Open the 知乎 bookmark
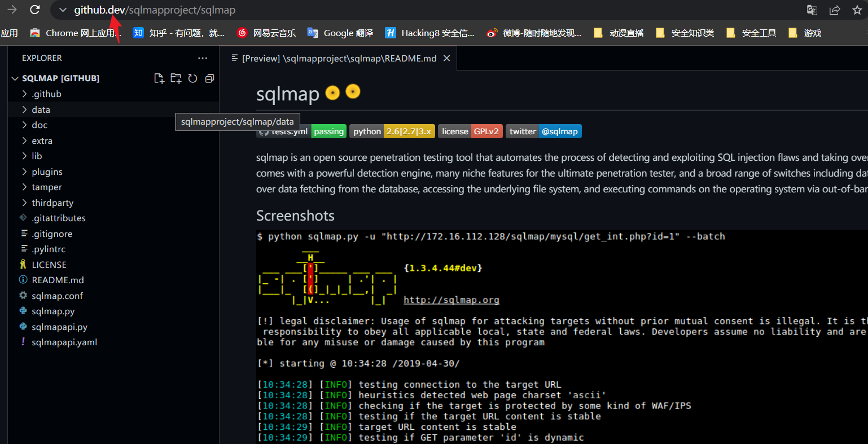868x444 pixels. coord(179,33)
